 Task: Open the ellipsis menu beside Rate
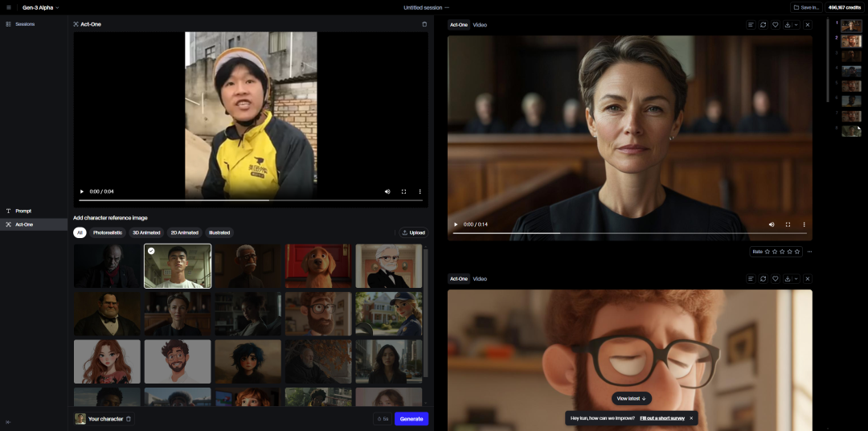(x=810, y=252)
